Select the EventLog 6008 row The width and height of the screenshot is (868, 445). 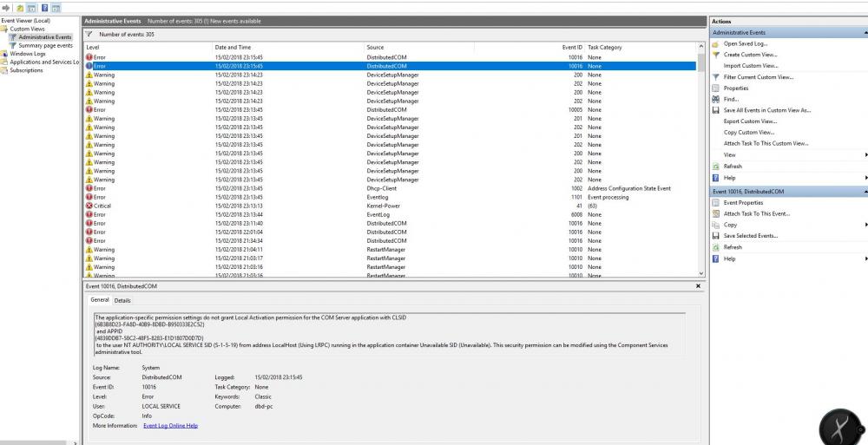point(391,215)
